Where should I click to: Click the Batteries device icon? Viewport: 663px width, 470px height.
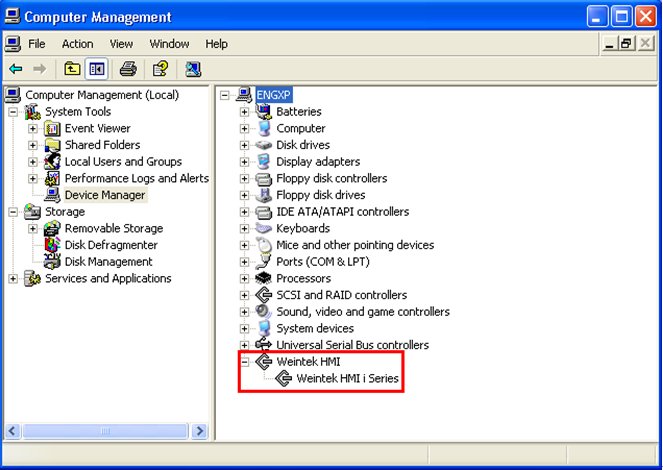pos(263,111)
